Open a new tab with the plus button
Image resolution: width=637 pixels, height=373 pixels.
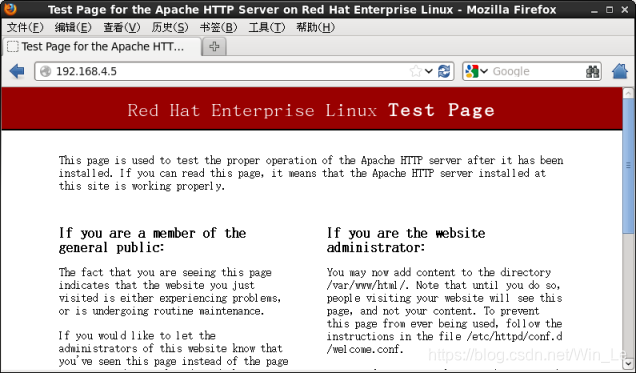click(214, 47)
